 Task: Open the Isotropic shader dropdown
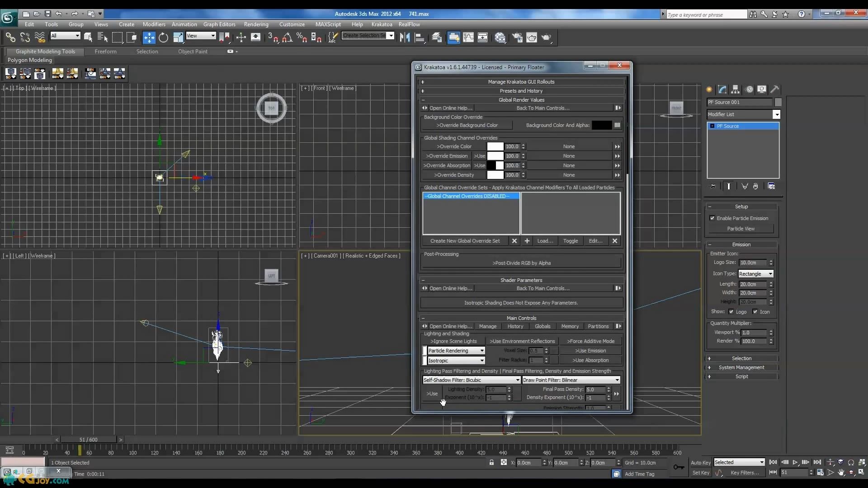456,360
